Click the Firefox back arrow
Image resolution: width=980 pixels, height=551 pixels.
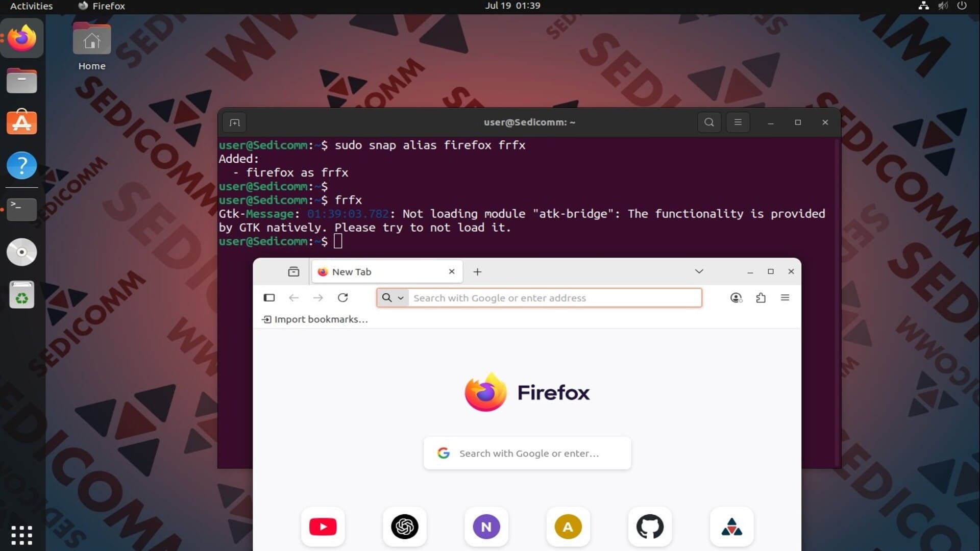point(293,297)
